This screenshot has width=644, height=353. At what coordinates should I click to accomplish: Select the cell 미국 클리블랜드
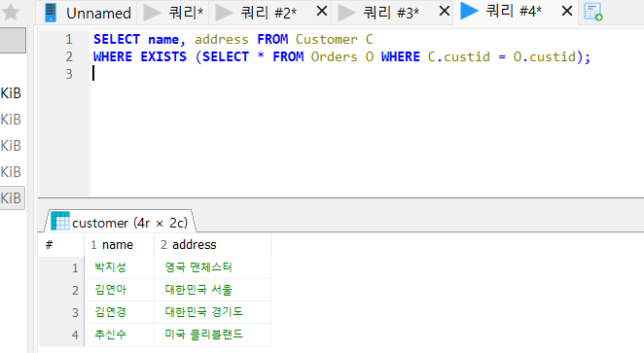point(212,335)
